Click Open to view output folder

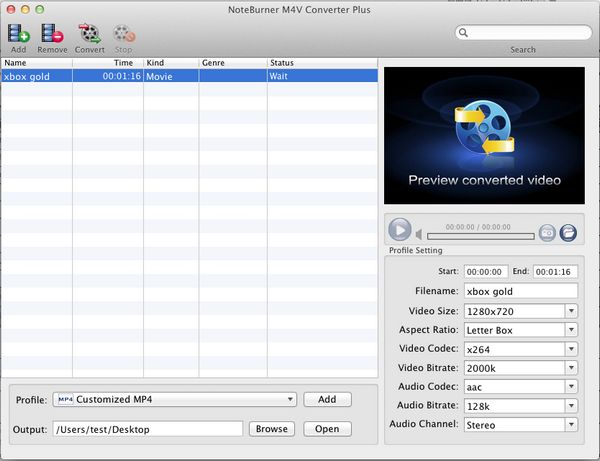tap(327, 429)
